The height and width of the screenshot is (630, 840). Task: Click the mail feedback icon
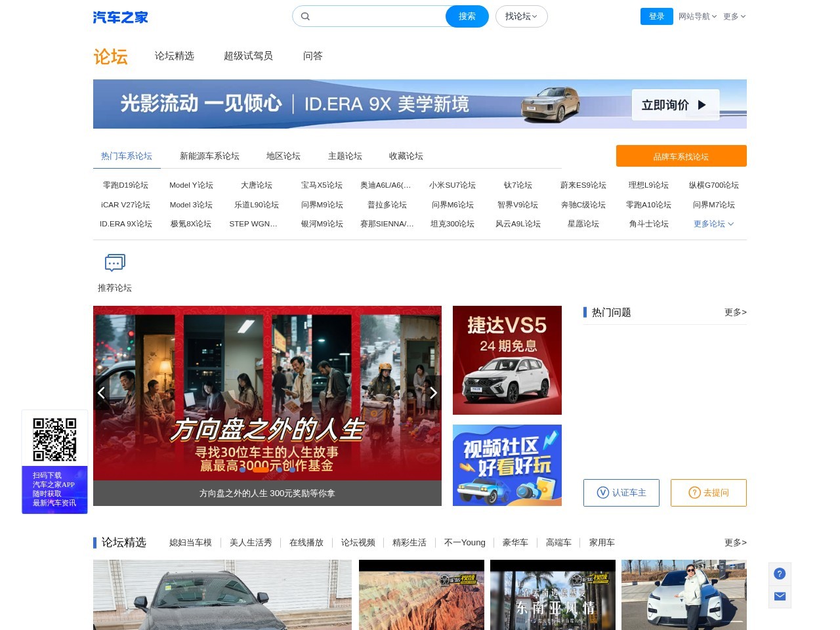[x=780, y=596]
